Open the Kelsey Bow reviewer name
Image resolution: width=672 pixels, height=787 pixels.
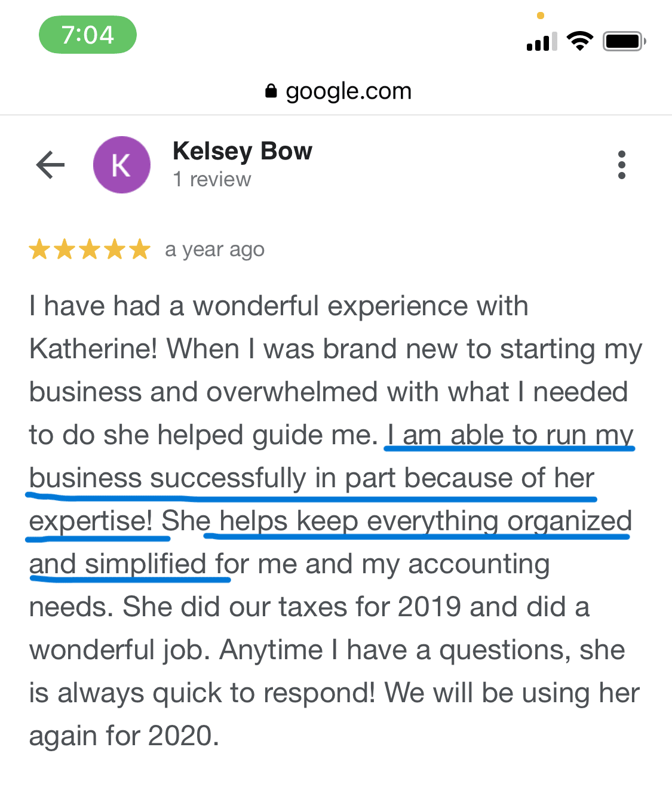(x=242, y=151)
